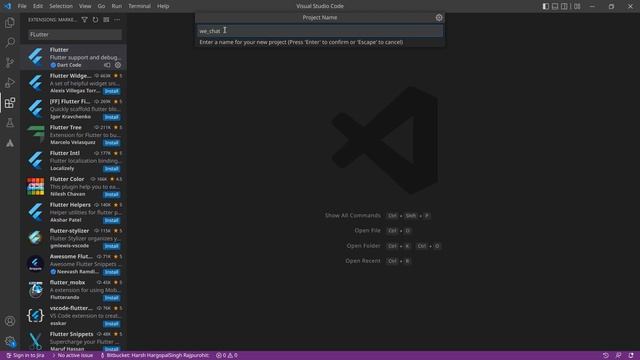The width and height of the screenshot is (640, 360).
Task: Install the [FF] Flutter Files extension
Action: (111, 117)
